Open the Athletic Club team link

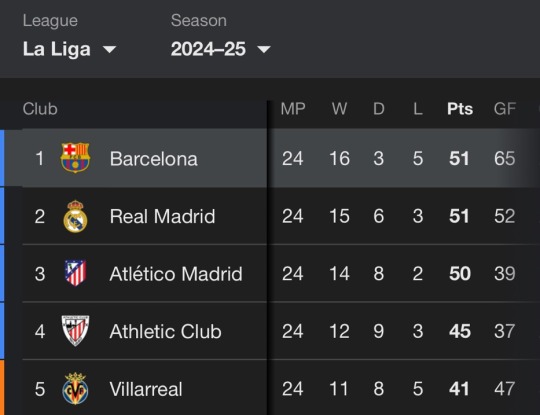[165, 331]
